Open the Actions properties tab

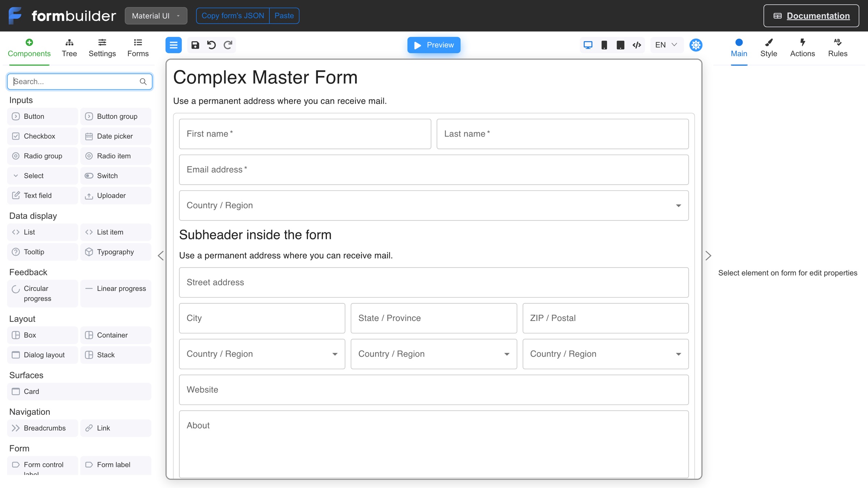coord(803,48)
